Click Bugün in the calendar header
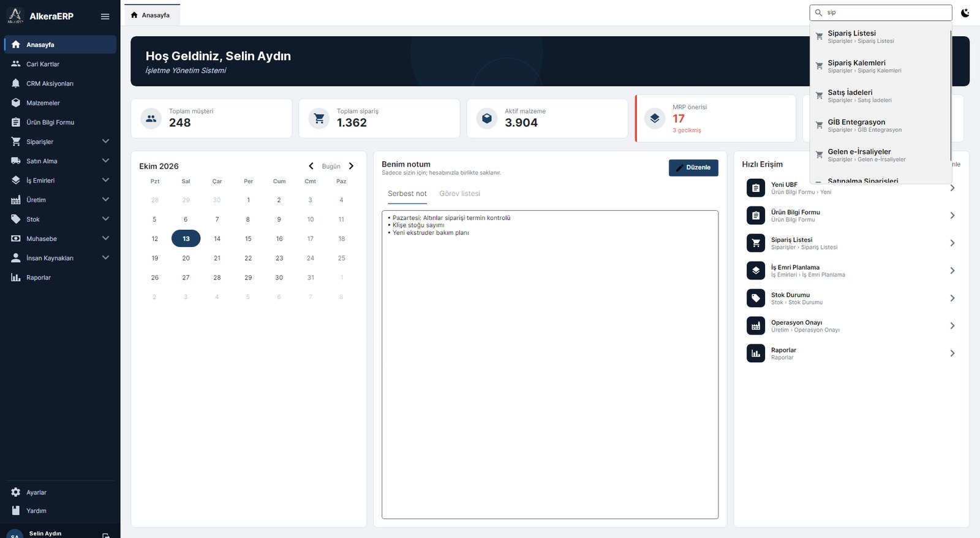This screenshot has height=538, width=980. (x=331, y=167)
